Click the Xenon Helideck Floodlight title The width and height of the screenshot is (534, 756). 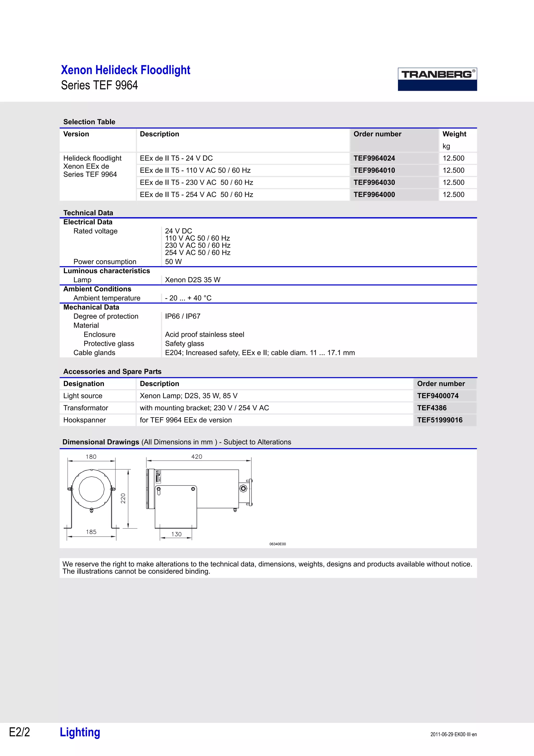pos(125,70)
